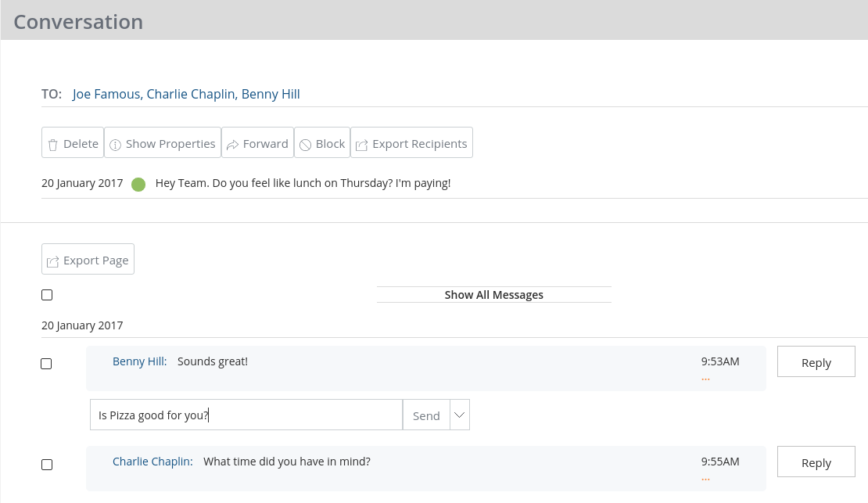Expand Show All Messages
This screenshot has height=503, width=868.
[493, 295]
